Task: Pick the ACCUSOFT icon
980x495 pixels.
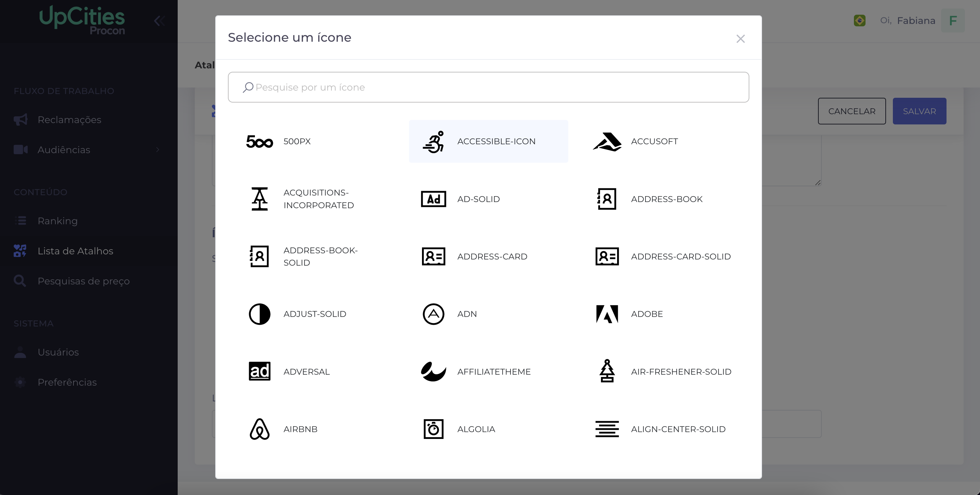Action: (x=607, y=142)
